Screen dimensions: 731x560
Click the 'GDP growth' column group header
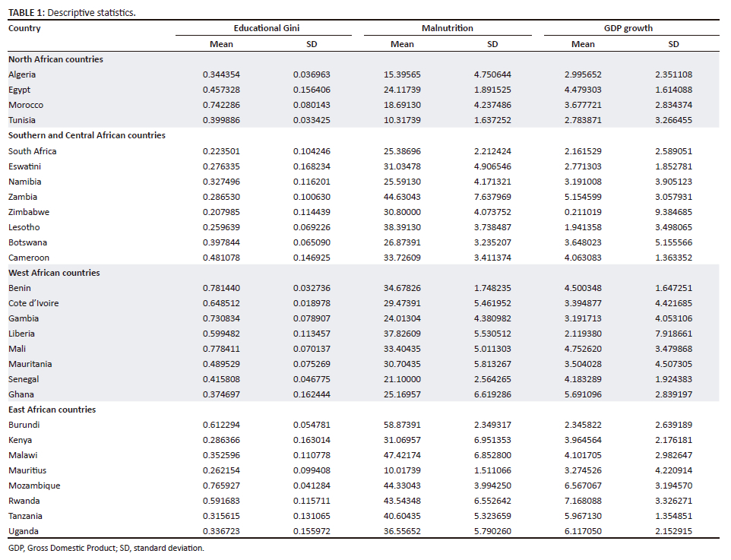(628, 28)
